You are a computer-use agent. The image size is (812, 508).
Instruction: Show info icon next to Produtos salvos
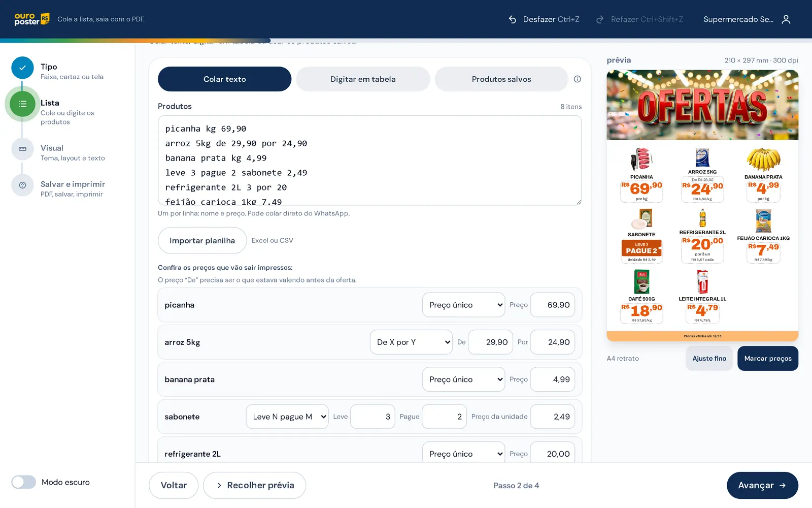pos(577,79)
